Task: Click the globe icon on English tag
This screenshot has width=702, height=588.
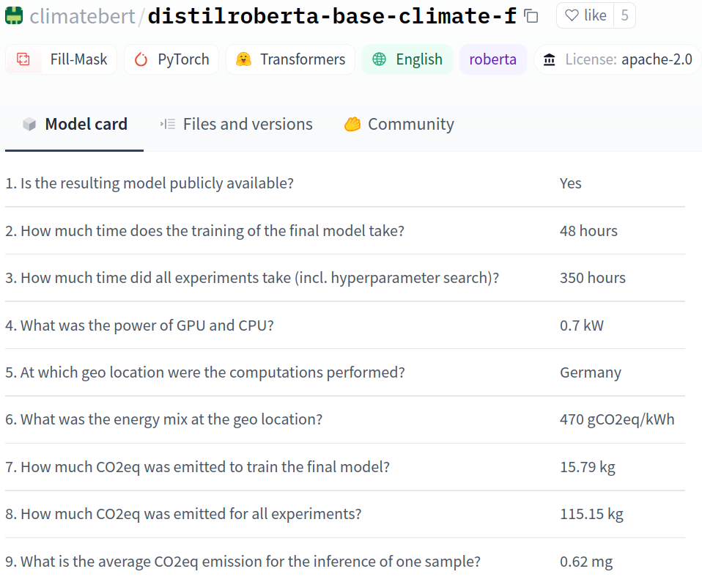Action: pyautogui.click(x=379, y=59)
